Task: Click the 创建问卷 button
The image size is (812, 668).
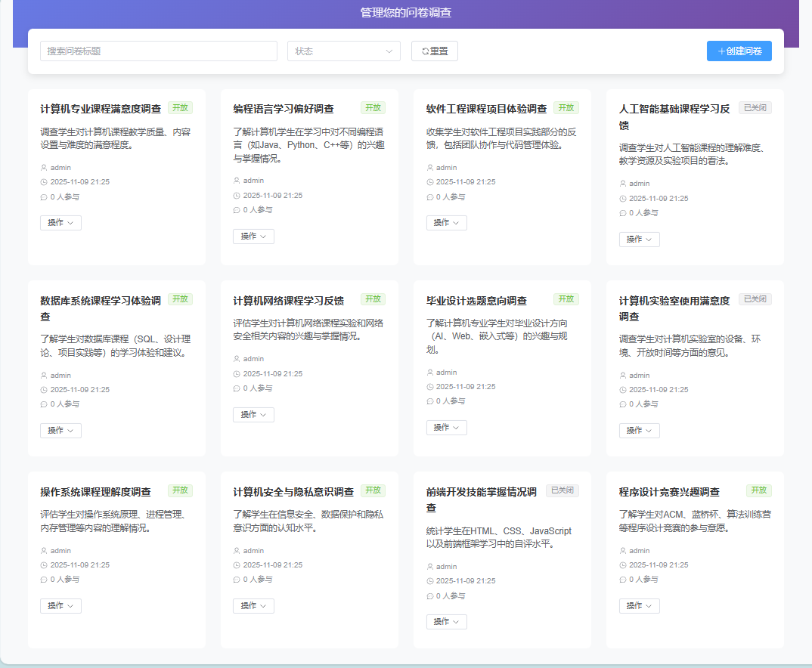Action: tap(739, 51)
